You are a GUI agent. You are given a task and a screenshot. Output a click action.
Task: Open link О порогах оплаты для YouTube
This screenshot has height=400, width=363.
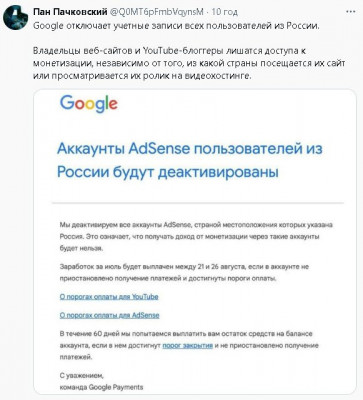109,297
